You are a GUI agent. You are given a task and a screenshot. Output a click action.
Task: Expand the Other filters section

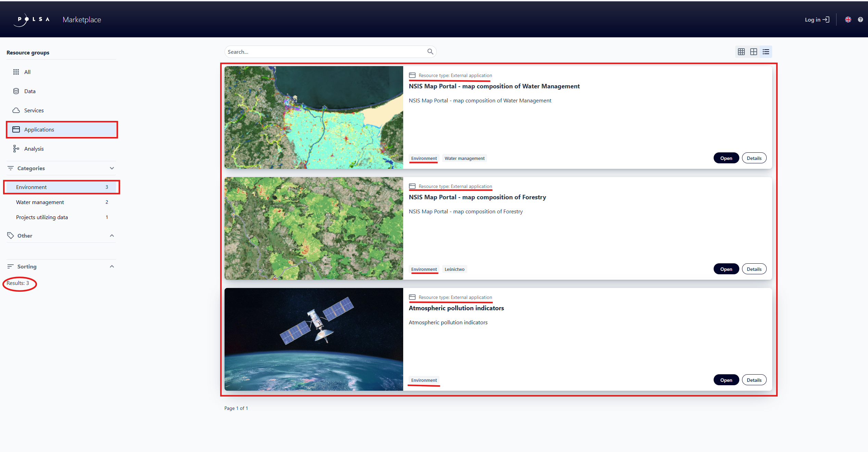point(112,236)
